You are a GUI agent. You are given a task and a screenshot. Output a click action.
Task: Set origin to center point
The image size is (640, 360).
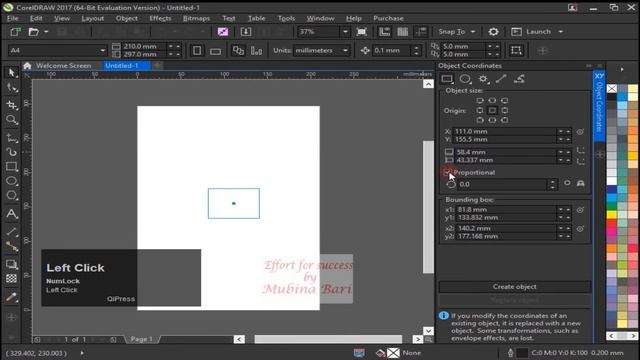[492, 110]
